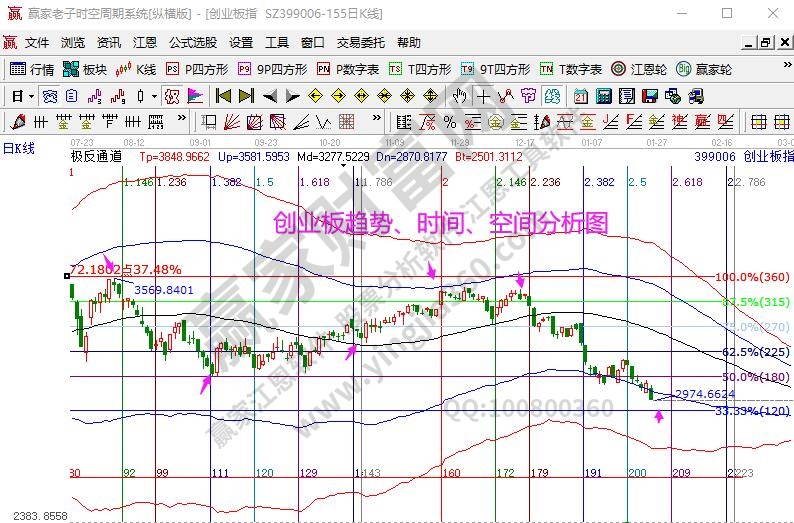Expand the candlestick style dropdown arrow
Screen dimensions: 794x523
click(153, 97)
